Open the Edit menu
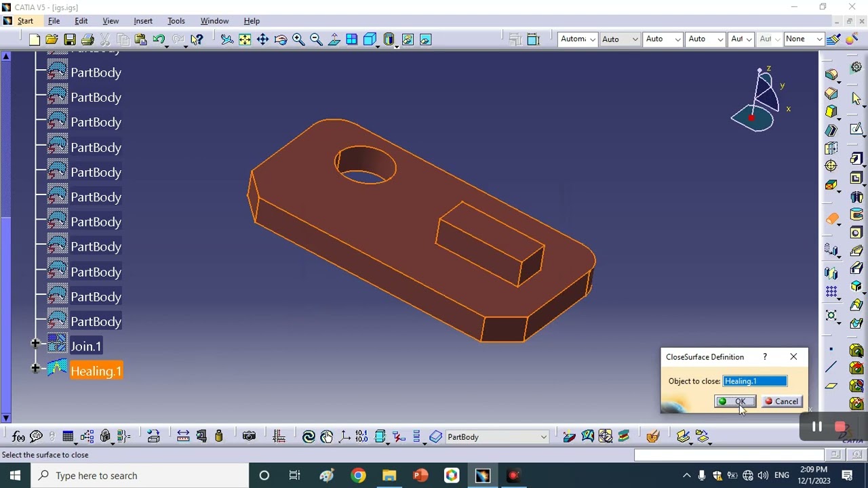The height and width of the screenshot is (488, 868). [81, 21]
